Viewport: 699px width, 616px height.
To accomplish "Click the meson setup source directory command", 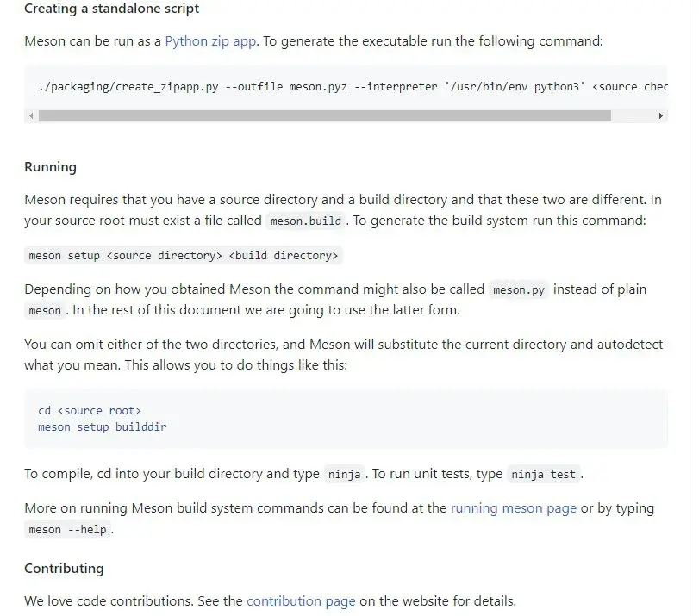I will click(x=184, y=255).
